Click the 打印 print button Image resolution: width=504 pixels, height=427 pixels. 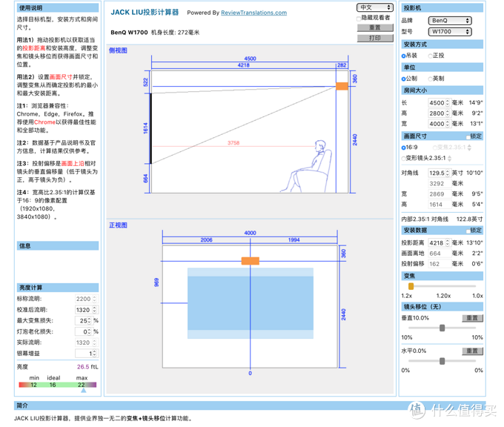tap(375, 39)
